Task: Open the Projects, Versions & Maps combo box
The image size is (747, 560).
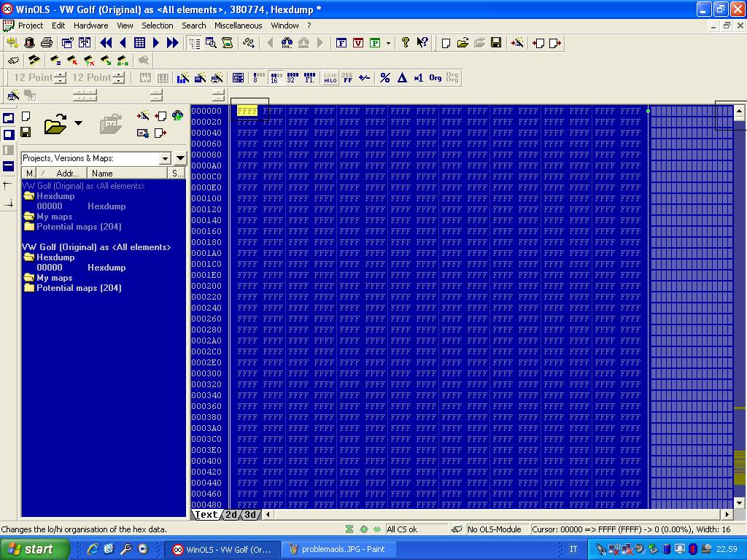Action: click(x=96, y=158)
